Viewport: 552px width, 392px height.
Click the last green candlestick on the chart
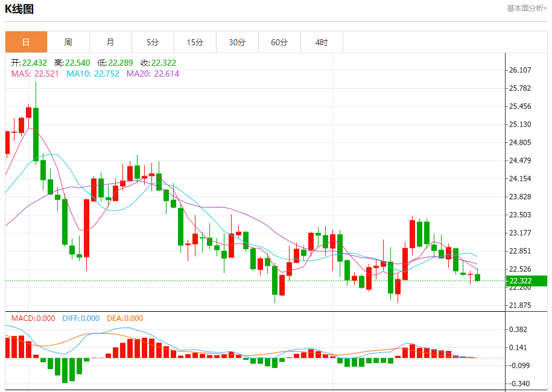tap(477, 277)
